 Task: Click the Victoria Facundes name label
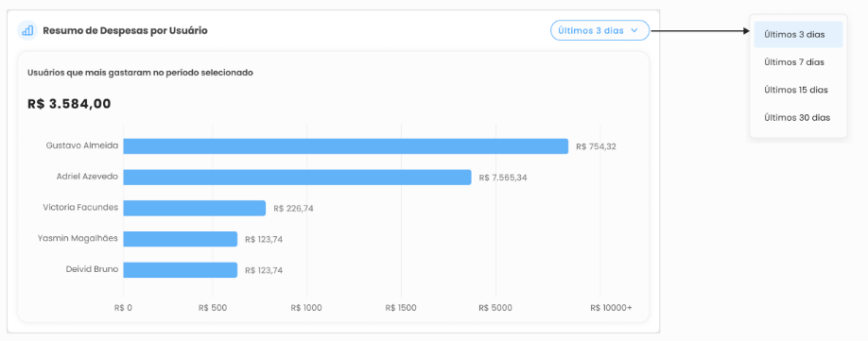click(80, 207)
